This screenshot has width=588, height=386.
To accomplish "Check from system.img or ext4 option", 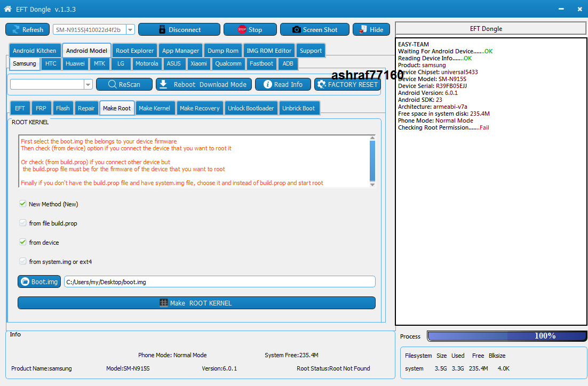I will click(23, 261).
